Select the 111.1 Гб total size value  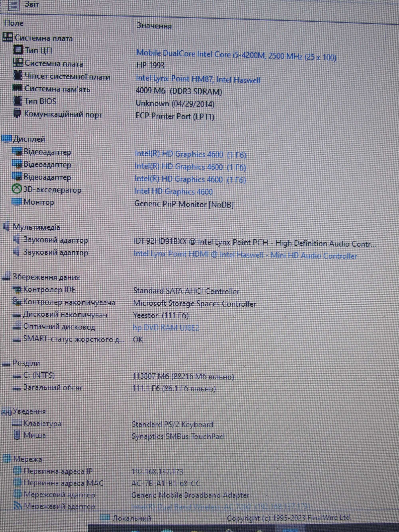[174, 389]
